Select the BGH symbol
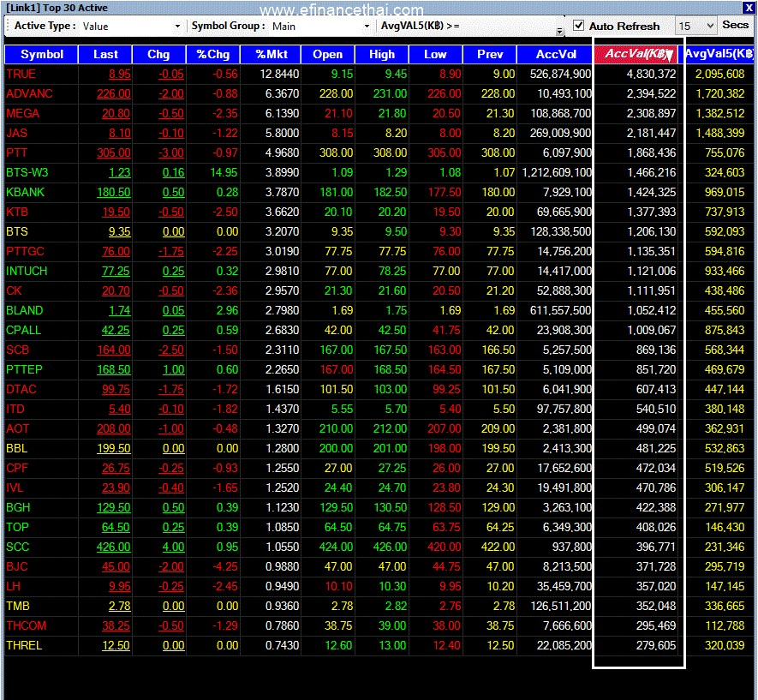The image size is (758, 700). coord(18,507)
